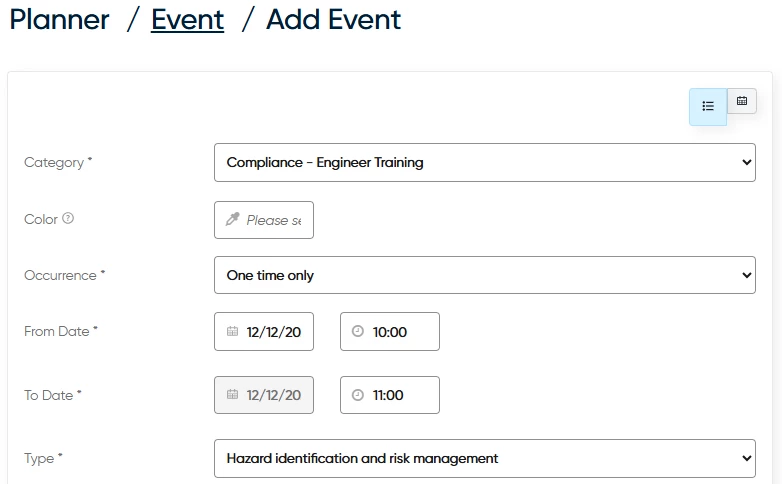Viewport: 782px width, 484px height.
Task: Click the Color help question icon
Action: click(x=68, y=218)
